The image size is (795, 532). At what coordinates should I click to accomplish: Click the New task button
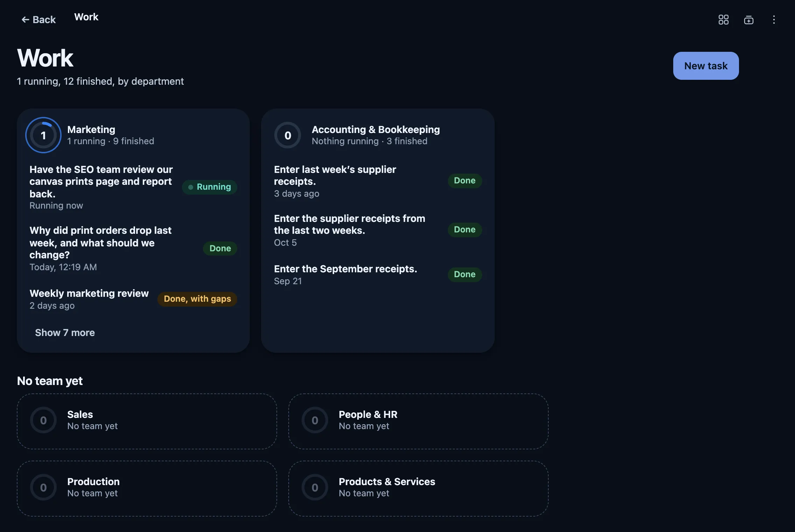[x=706, y=66]
